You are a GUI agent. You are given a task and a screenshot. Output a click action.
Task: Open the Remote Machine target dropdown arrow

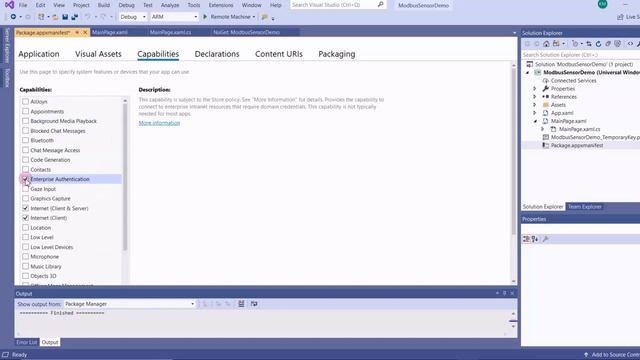point(254,17)
